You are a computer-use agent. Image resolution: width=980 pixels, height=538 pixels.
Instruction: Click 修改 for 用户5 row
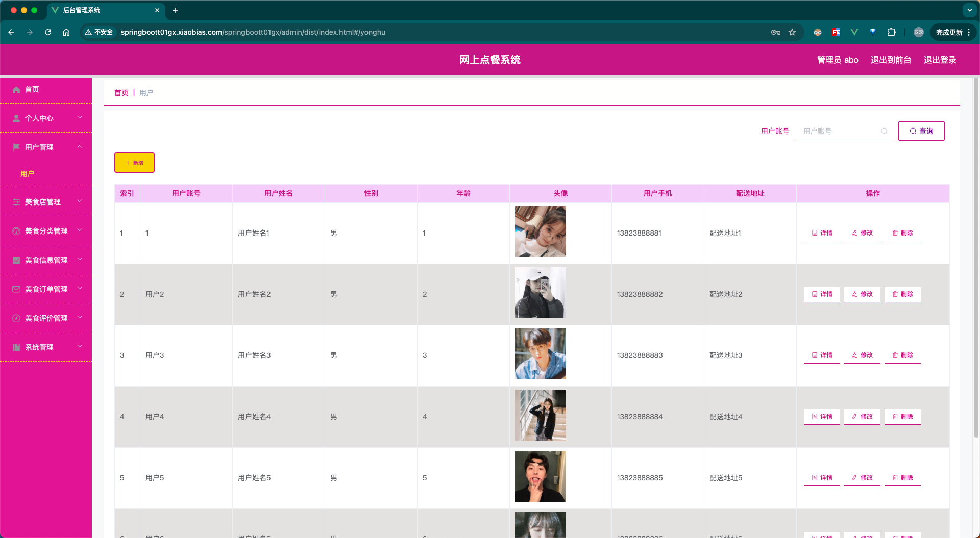(x=862, y=478)
